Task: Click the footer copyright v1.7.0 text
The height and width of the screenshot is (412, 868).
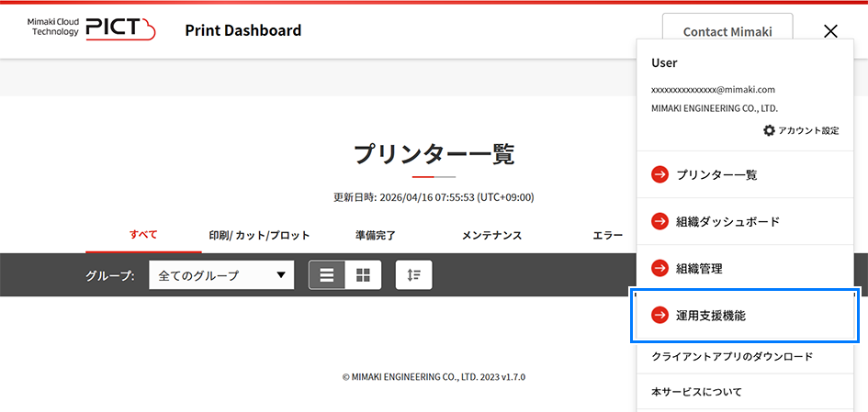Action: [x=434, y=377]
